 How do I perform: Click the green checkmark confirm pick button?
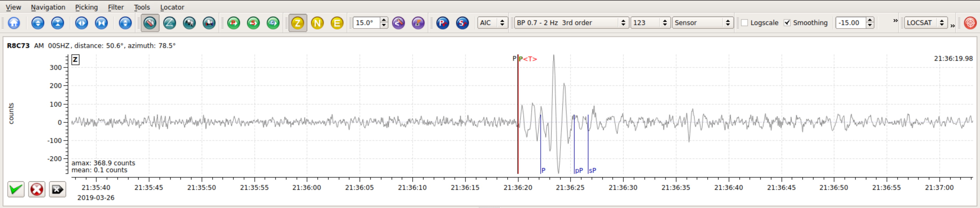coord(16,189)
